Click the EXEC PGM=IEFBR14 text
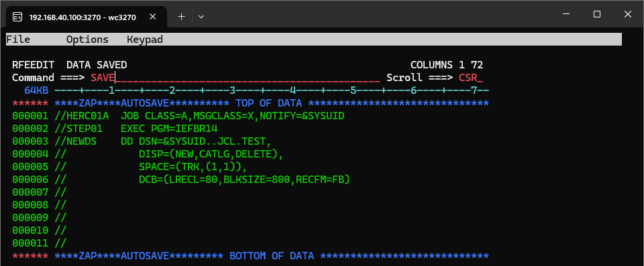644x266 pixels. coord(169,129)
